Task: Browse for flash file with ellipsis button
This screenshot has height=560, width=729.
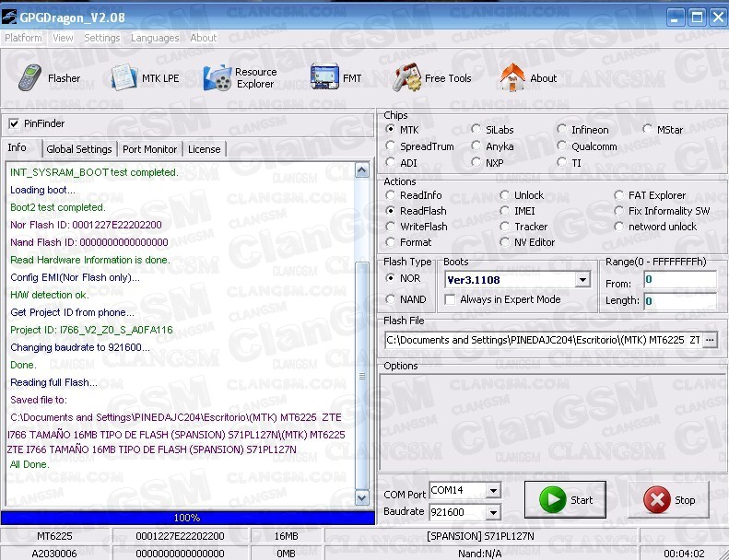Action: click(x=710, y=340)
